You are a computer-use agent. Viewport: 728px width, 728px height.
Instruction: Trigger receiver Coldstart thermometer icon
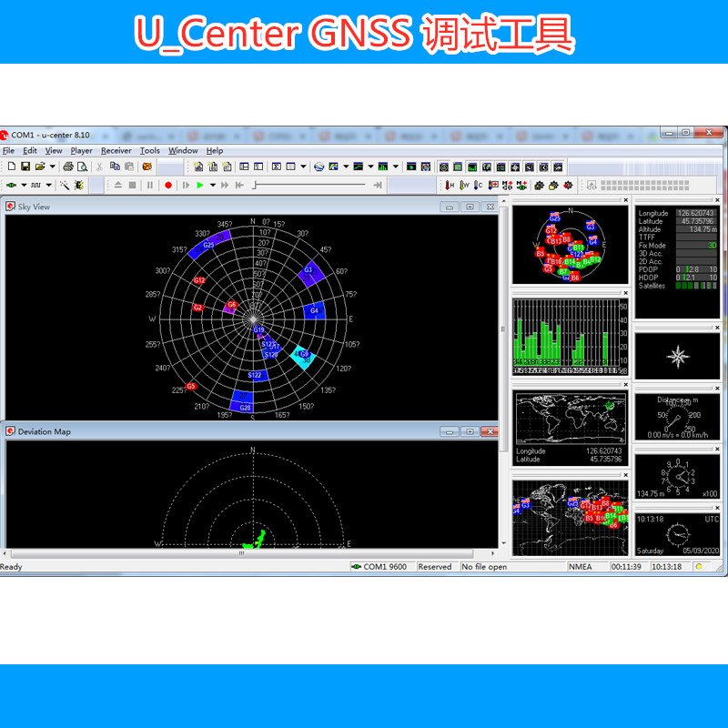tap(479, 186)
